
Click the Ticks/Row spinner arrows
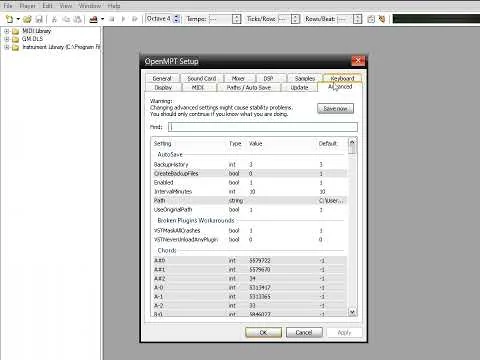(x=295, y=19)
